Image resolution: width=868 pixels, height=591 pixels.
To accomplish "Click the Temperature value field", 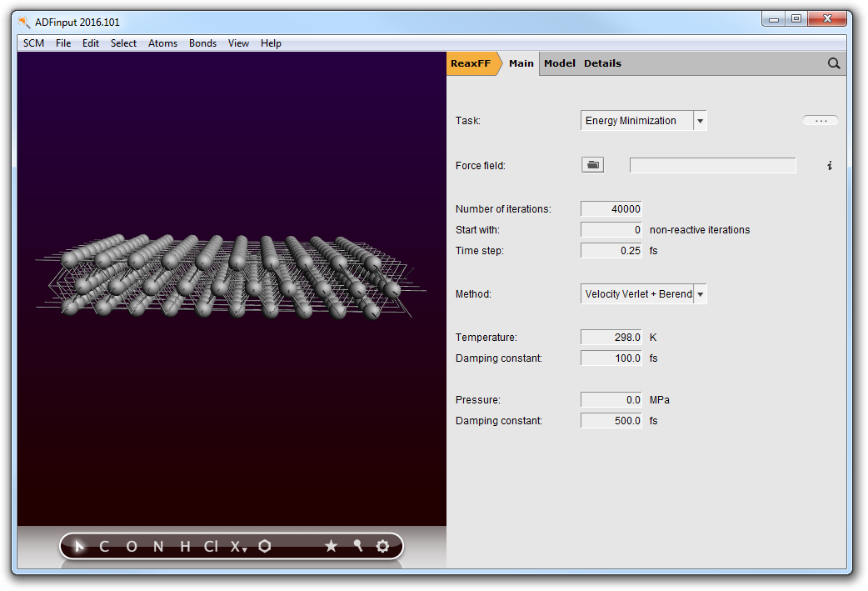I will [x=611, y=338].
